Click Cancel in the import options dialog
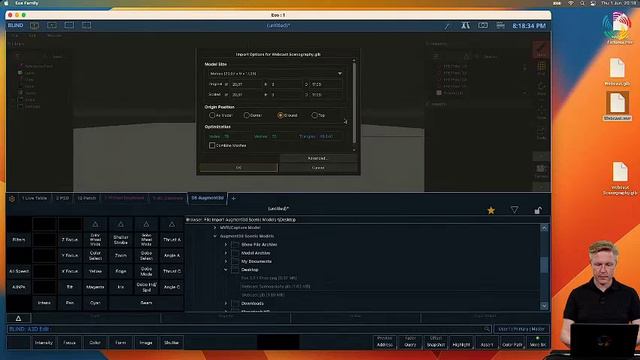The width and height of the screenshot is (640, 360). coord(318,168)
